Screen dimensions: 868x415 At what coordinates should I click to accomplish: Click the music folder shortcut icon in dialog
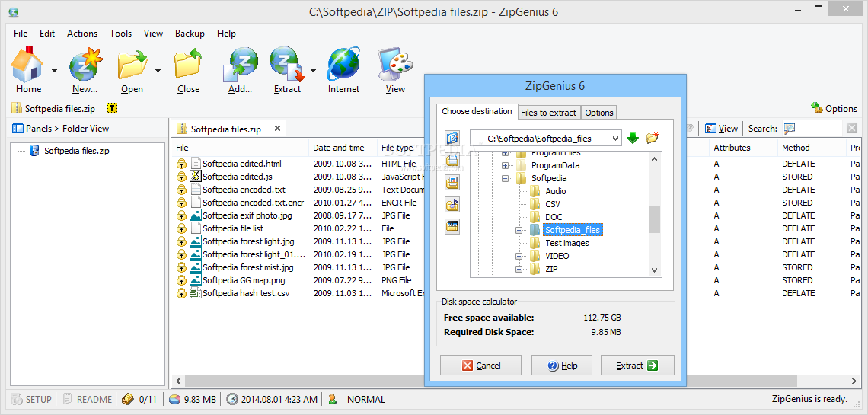point(452,205)
